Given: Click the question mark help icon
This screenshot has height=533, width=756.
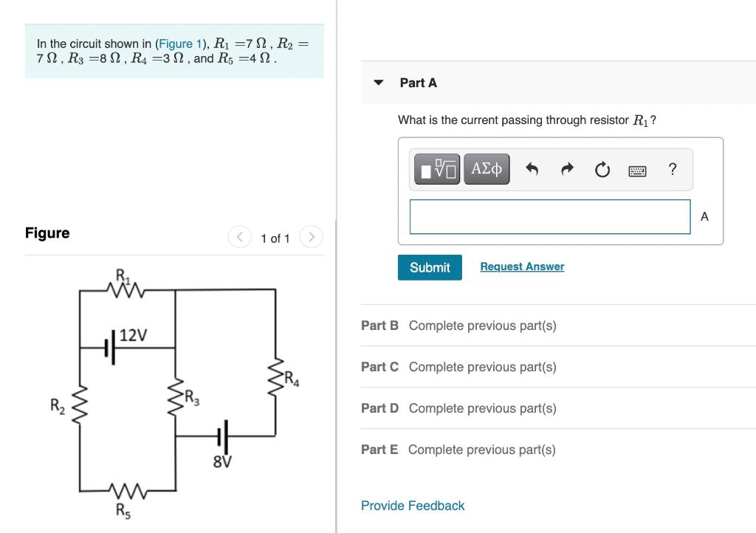Looking at the screenshot, I should click(671, 169).
